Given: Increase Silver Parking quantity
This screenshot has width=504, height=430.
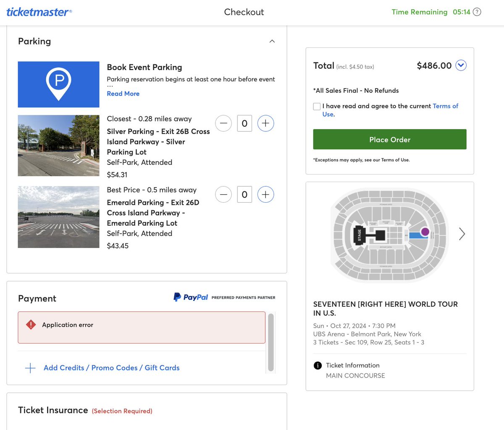Looking at the screenshot, I should pyautogui.click(x=265, y=123).
